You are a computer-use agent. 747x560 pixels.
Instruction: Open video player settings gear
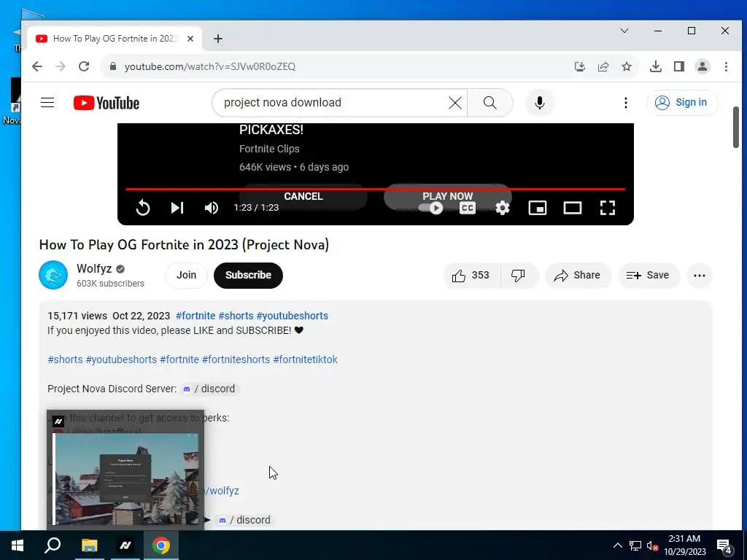(x=502, y=208)
